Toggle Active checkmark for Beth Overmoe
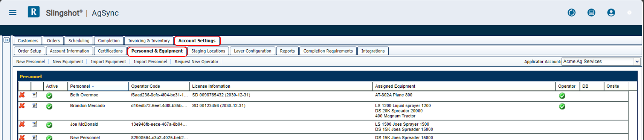Viewport: 644px width, 140px height. 49,96
